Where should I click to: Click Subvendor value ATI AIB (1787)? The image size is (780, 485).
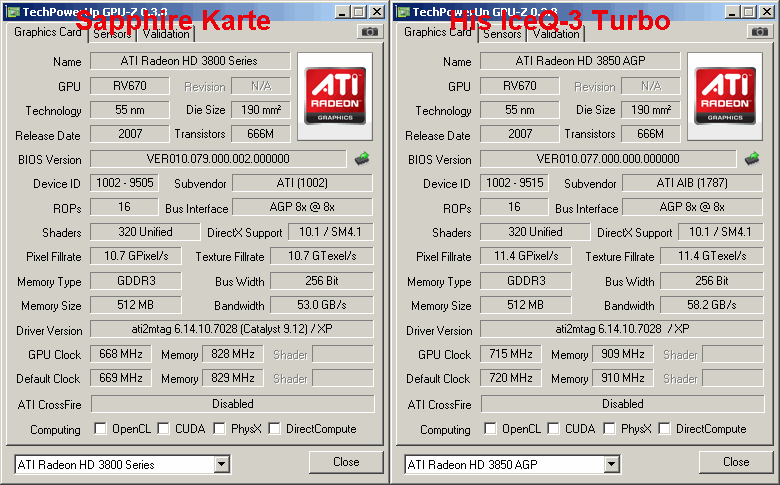(692, 183)
